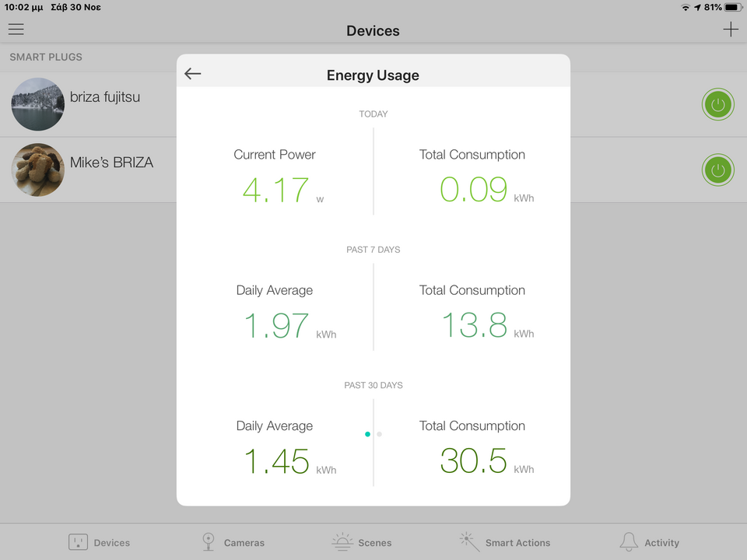Viewport: 747px width, 560px height.
Task: Tap the battery indicator in status bar
Action: point(734,7)
